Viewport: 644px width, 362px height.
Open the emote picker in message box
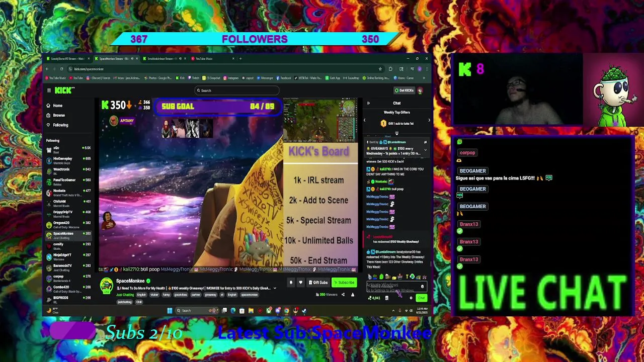coord(423,287)
